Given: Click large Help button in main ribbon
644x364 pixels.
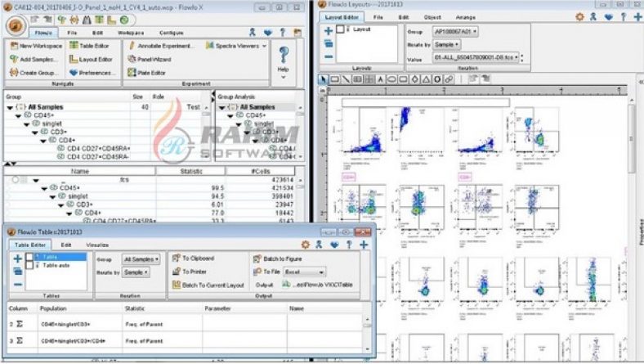Looking at the screenshot, I should [x=284, y=62].
